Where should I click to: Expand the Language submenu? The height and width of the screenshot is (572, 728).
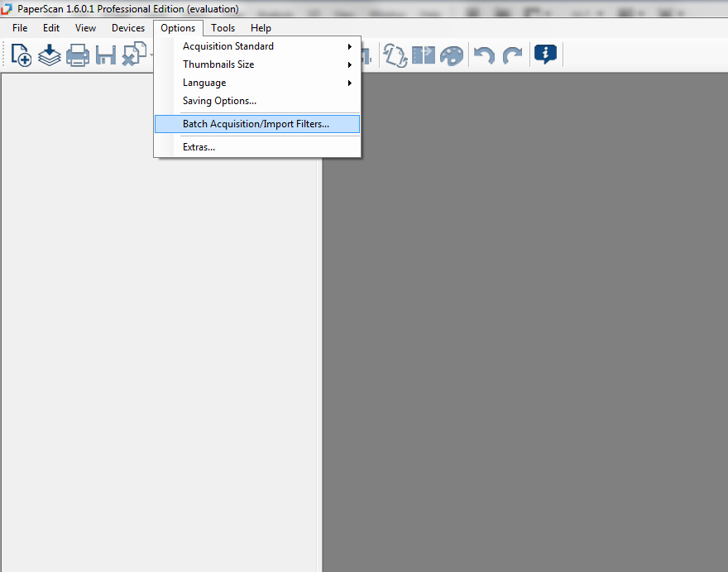[257, 83]
